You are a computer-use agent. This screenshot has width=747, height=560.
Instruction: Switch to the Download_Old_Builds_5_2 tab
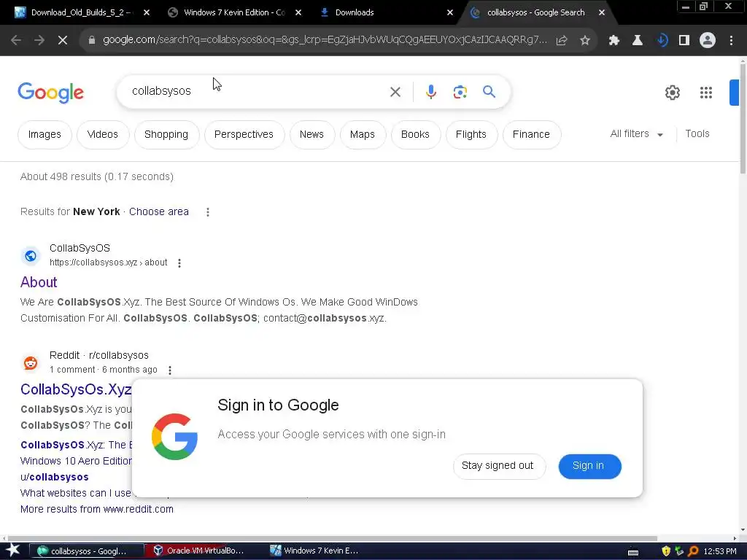tap(81, 12)
